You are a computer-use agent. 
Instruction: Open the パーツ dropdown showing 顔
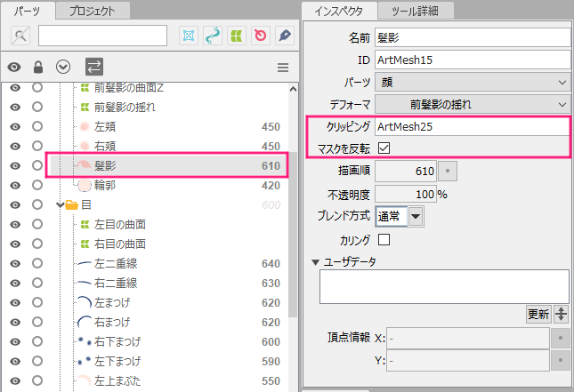tap(473, 83)
